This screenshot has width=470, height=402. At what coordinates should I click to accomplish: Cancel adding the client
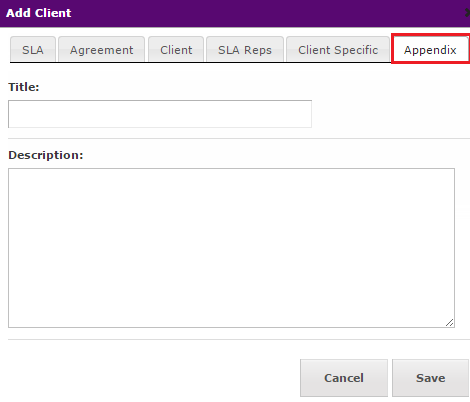point(344,378)
